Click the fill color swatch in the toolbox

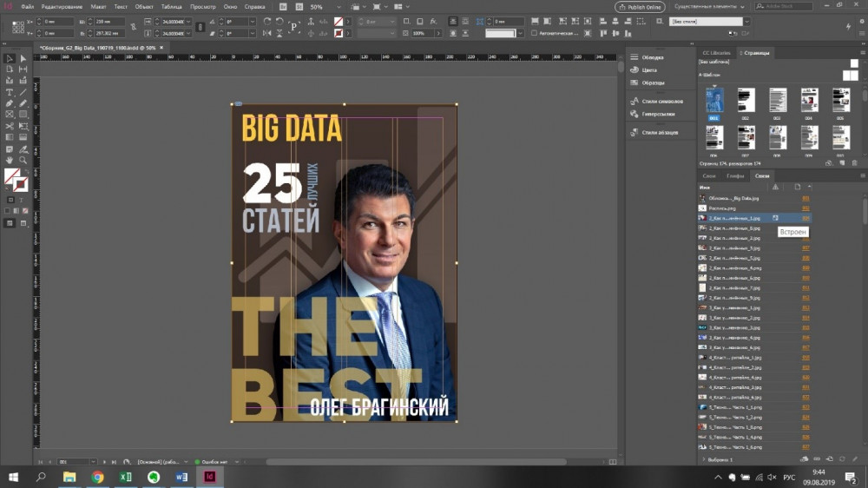click(x=12, y=176)
